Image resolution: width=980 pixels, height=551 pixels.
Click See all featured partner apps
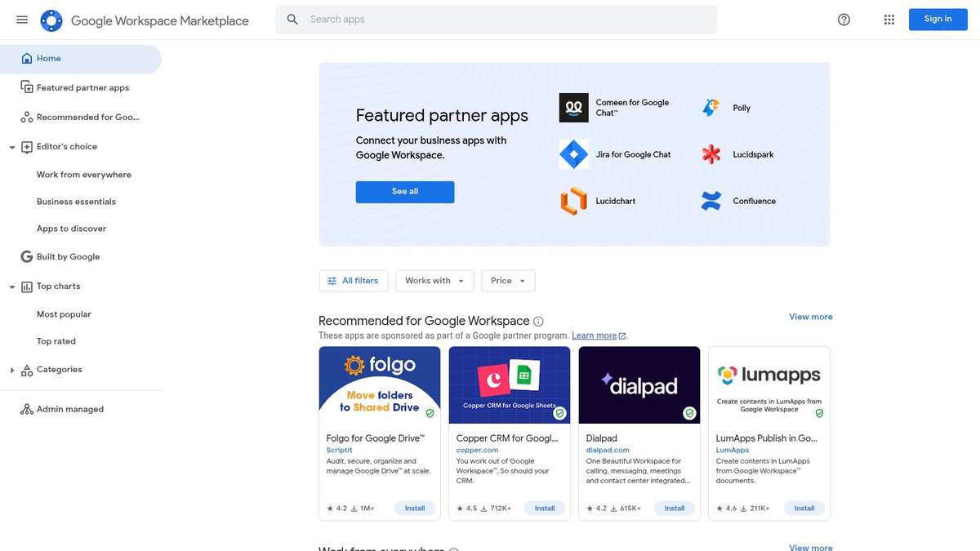[x=404, y=192]
